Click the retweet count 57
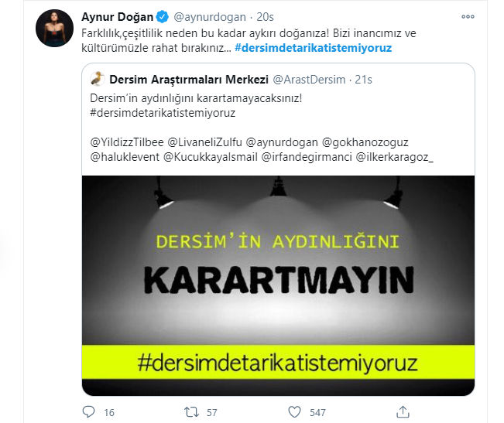504x423 pixels. pos(212,412)
